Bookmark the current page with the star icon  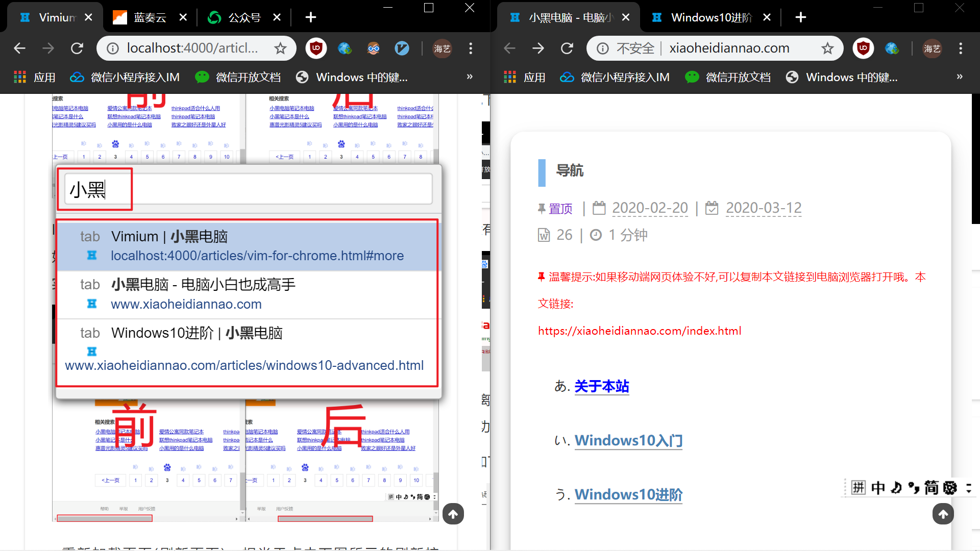(x=827, y=48)
